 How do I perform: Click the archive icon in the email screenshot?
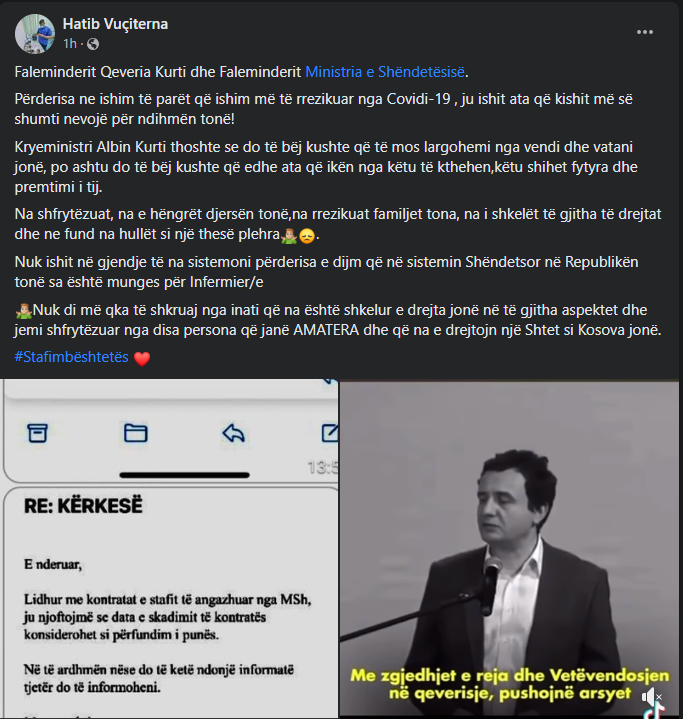pos(38,433)
